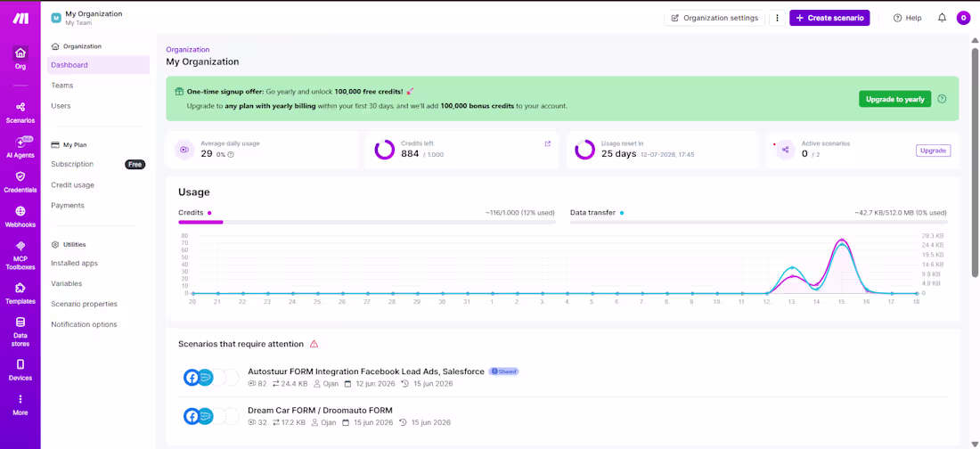Click the '~42.7 KB/512.0 MB (0% used)' text

pyautogui.click(x=901, y=213)
